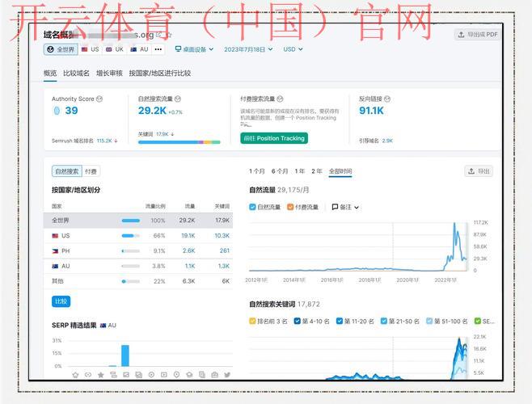Select the UK region button in the top bar

[115, 49]
